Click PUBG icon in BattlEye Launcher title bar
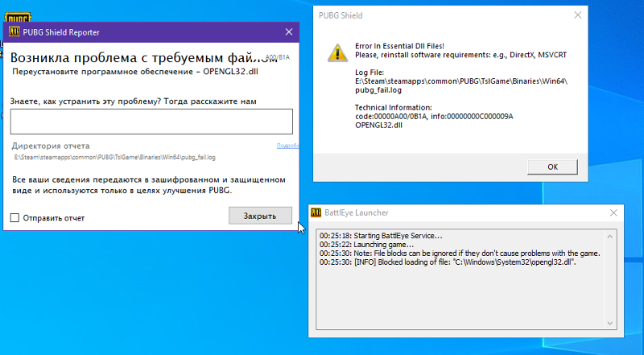This screenshot has width=644, height=355. (316, 213)
